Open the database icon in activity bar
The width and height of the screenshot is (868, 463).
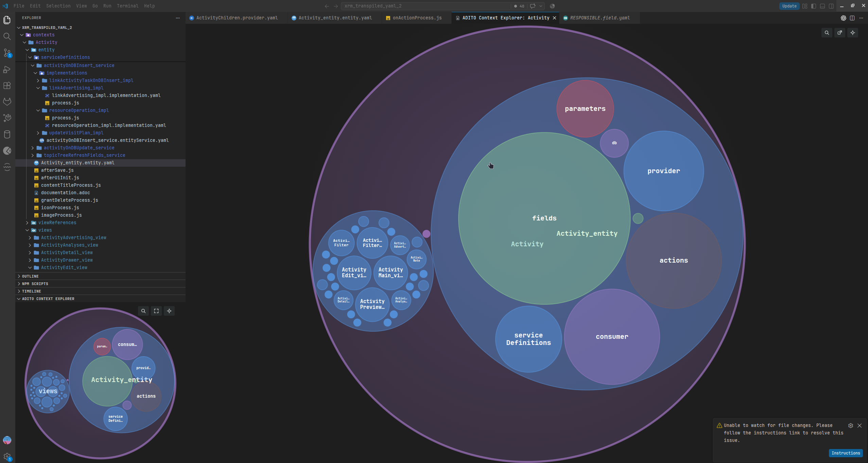pos(7,134)
